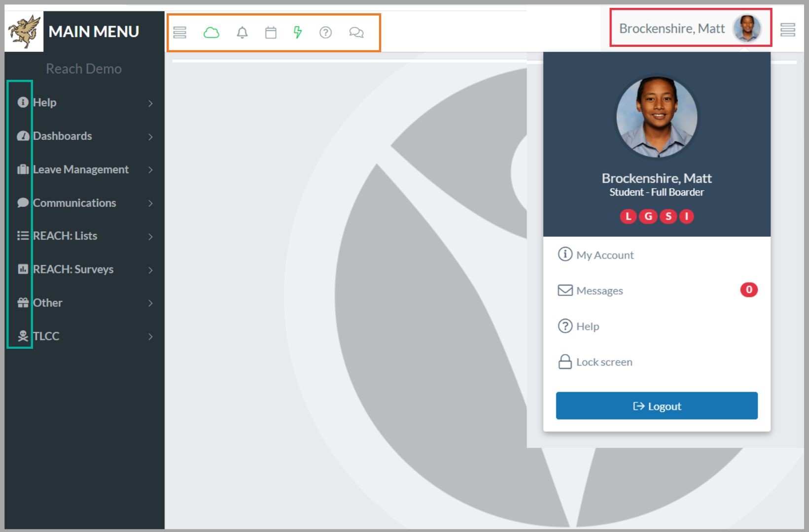809x532 pixels.
Task: Expand the REACH: Surveys chevron
Action: pos(150,270)
